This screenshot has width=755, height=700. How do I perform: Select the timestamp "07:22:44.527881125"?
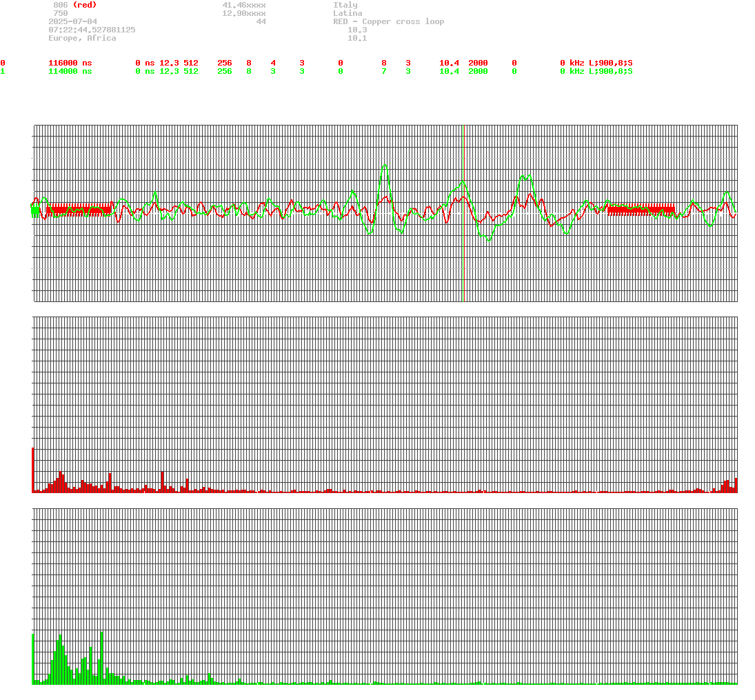coord(92,30)
